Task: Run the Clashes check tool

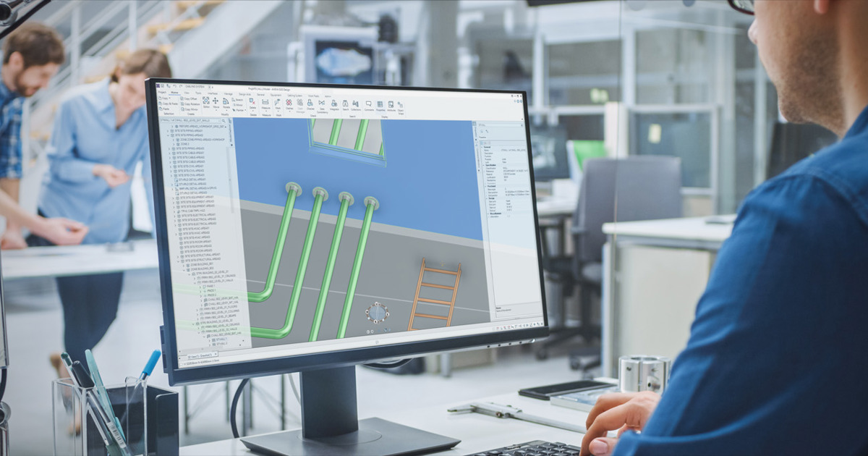Action: 289,105
